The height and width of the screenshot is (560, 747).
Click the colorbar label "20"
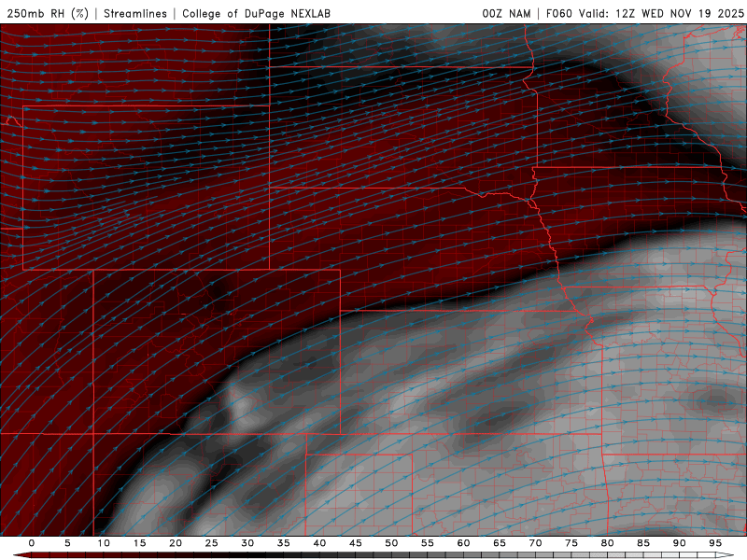point(176,543)
